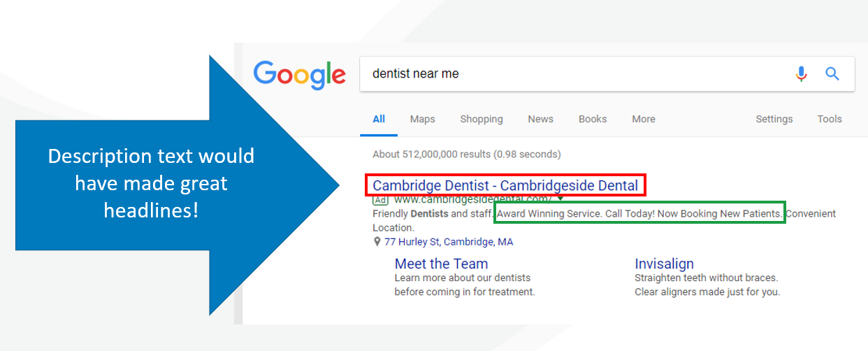Viewport: 868px width, 351px height.
Task: Select the All results tab
Action: point(379,119)
